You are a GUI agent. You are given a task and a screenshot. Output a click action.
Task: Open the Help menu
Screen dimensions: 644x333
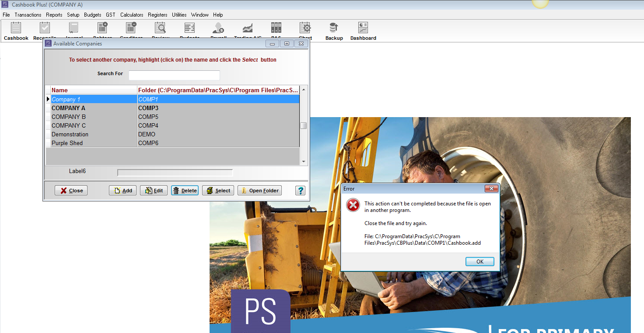click(218, 15)
